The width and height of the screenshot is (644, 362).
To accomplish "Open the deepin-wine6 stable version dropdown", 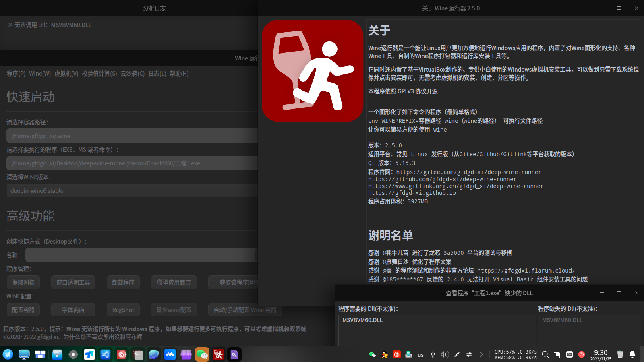I will [x=132, y=190].
